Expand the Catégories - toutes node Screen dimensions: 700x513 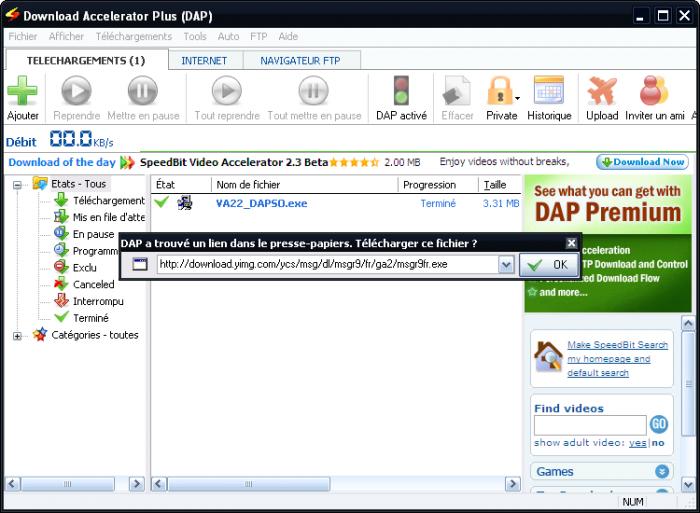tap(17, 336)
